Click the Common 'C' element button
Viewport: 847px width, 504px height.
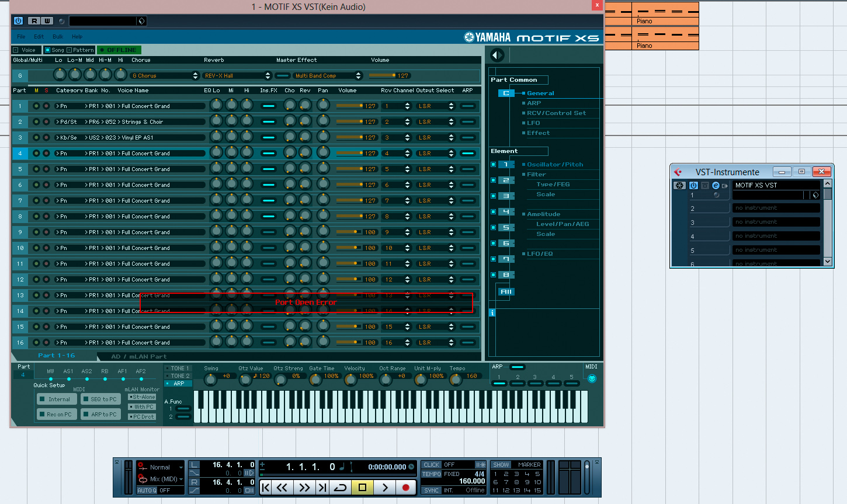pos(506,93)
